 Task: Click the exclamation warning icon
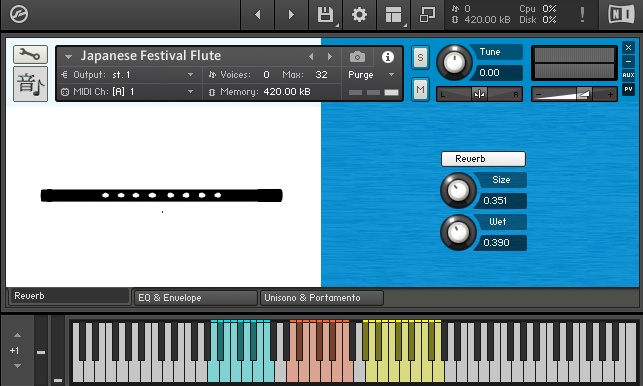click(x=582, y=15)
